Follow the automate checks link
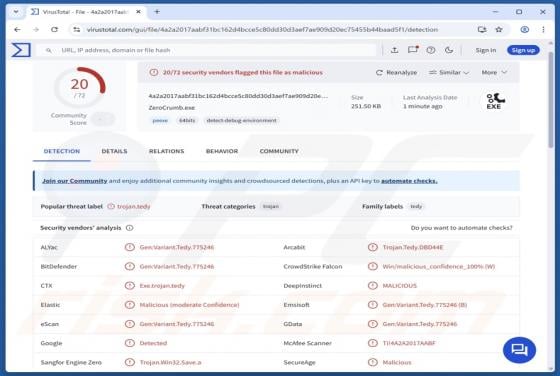Image resolution: width=560 pixels, height=376 pixels. click(x=409, y=181)
